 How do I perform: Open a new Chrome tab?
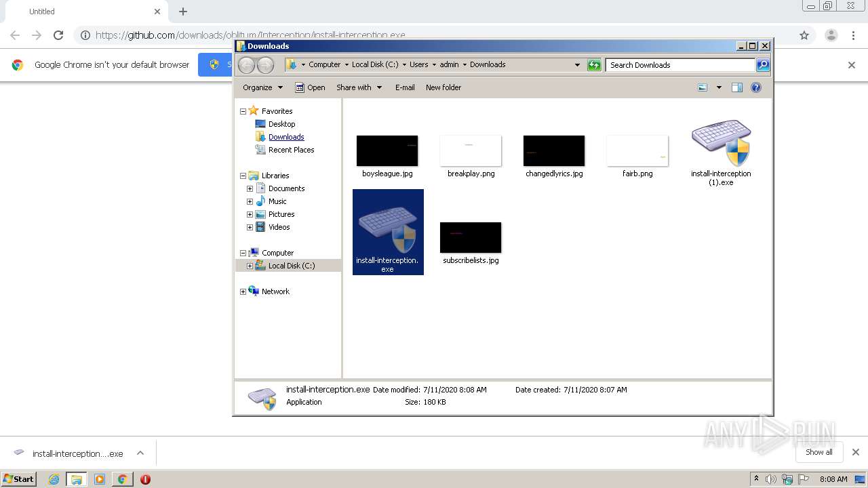pyautogui.click(x=183, y=12)
